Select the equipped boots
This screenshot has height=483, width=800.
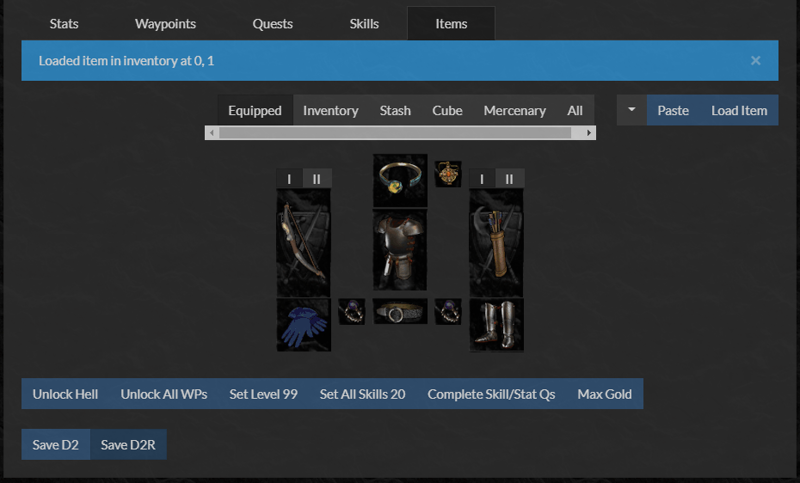496,325
